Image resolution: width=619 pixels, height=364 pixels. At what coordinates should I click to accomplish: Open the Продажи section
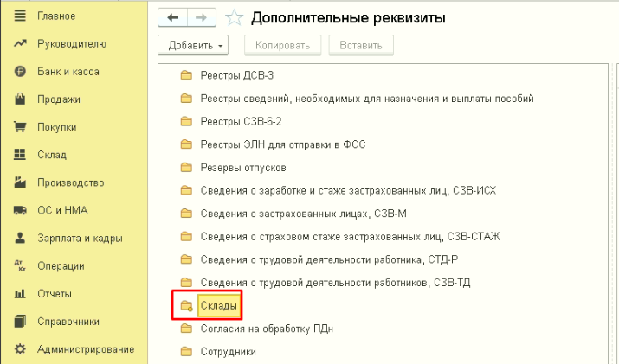click(59, 99)
